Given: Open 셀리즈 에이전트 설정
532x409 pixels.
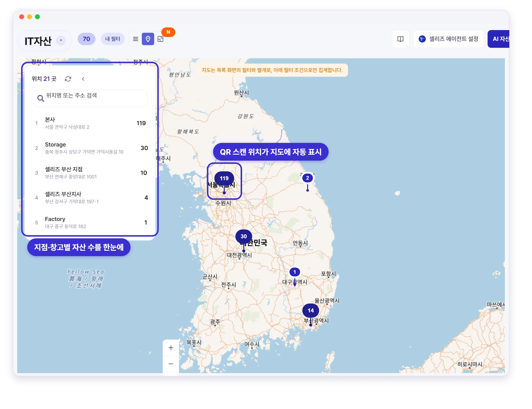Looking at the screenshot, I should click(448, 39).
